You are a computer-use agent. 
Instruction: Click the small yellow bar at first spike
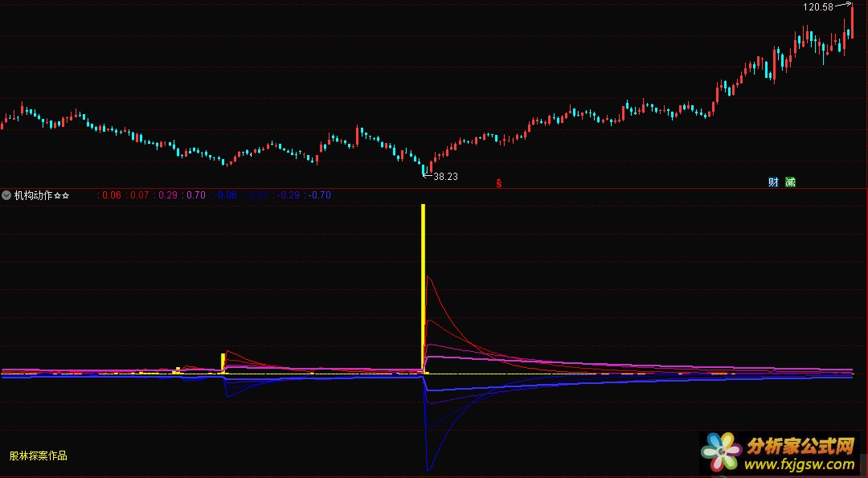click(223, 363)
